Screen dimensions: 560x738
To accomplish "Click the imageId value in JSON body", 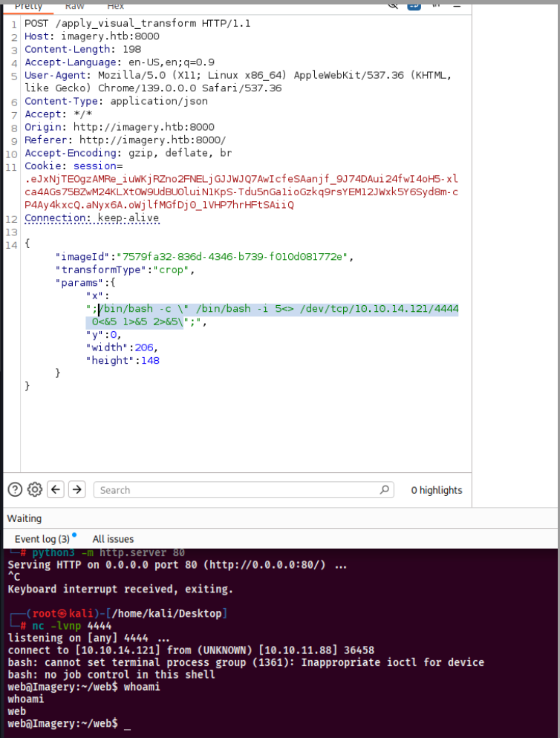I will pyautogui.click(x=234, y=256).
